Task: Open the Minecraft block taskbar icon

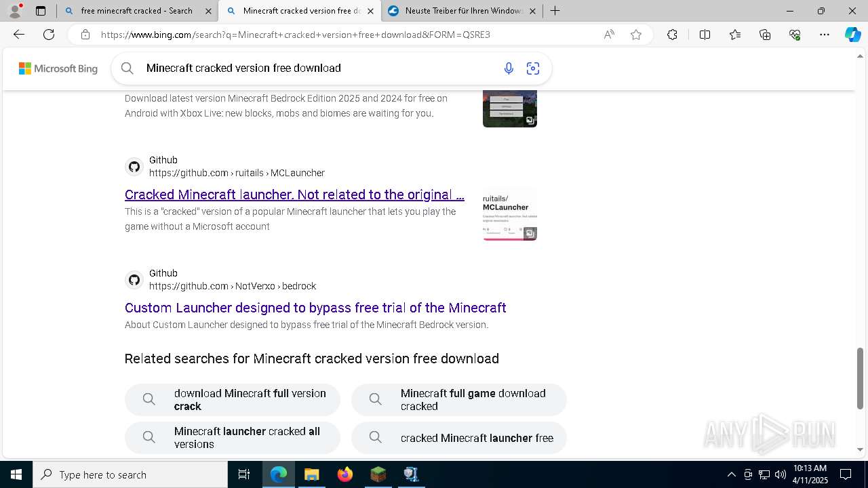Action: 378,474
